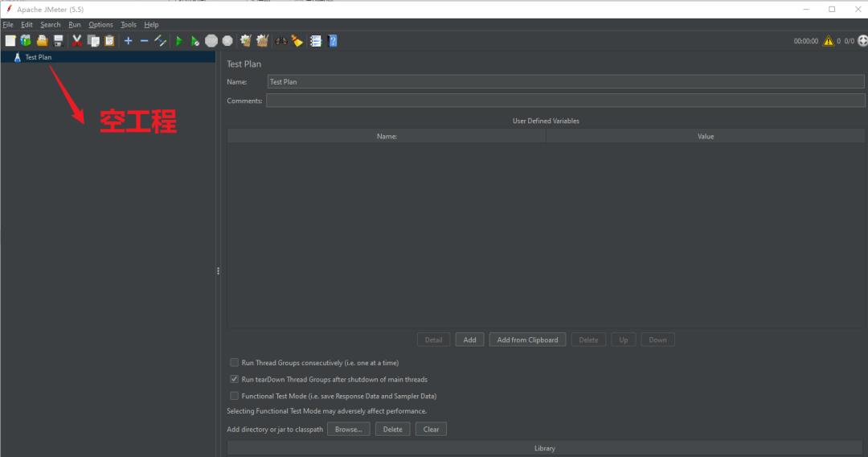
Task: Click the Up button
Action: 624,340
